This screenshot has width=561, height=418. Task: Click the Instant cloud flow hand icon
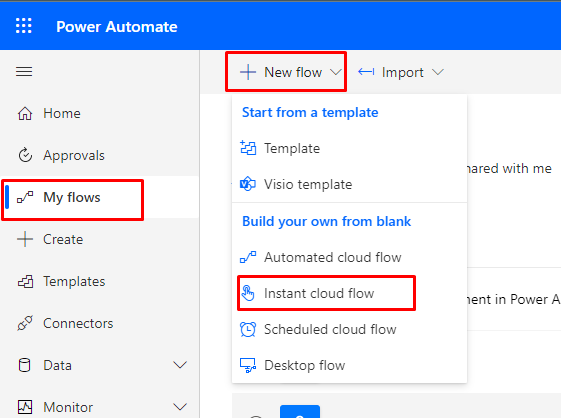pos(248,293)
